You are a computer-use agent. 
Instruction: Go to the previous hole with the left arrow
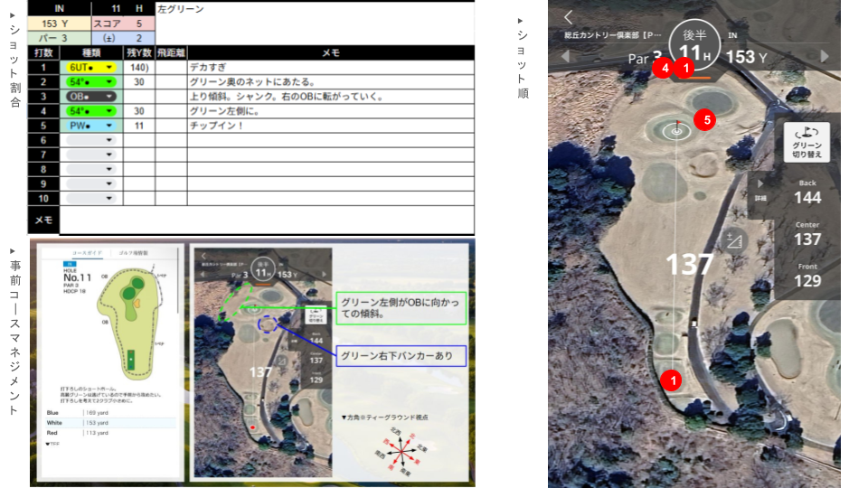565,57
